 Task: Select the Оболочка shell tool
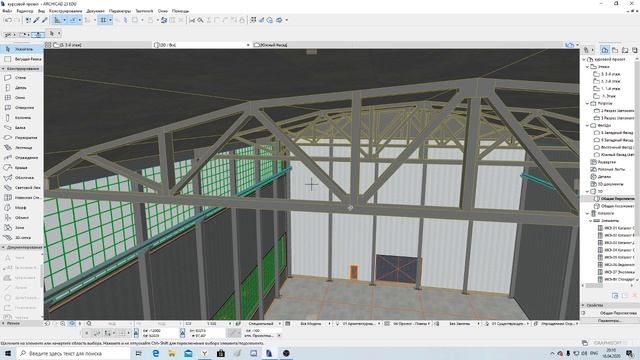(22, 178)
